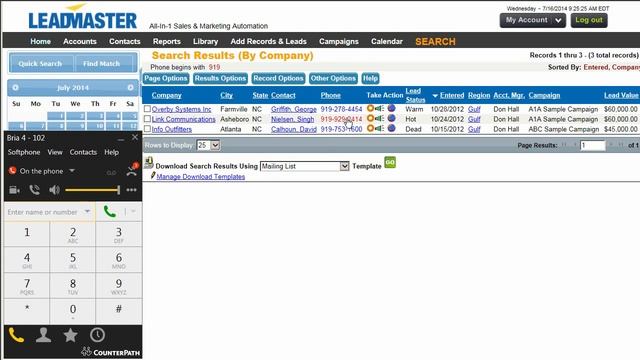Click the Other Options button

[333, 78]
